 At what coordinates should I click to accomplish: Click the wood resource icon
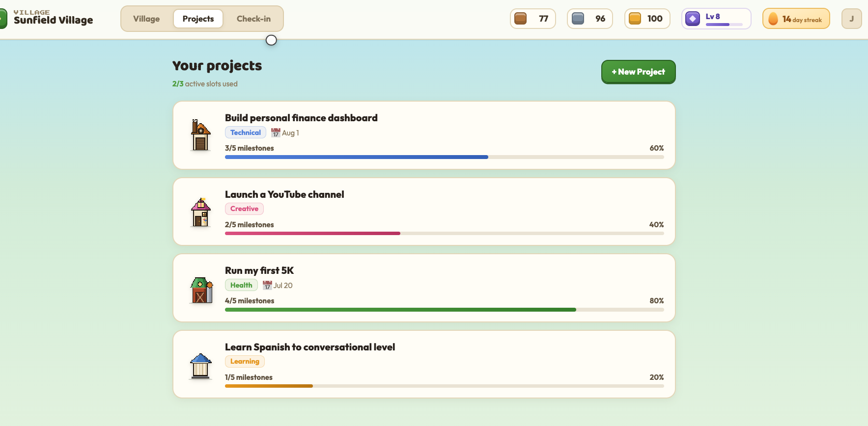[x=521, y=19]
